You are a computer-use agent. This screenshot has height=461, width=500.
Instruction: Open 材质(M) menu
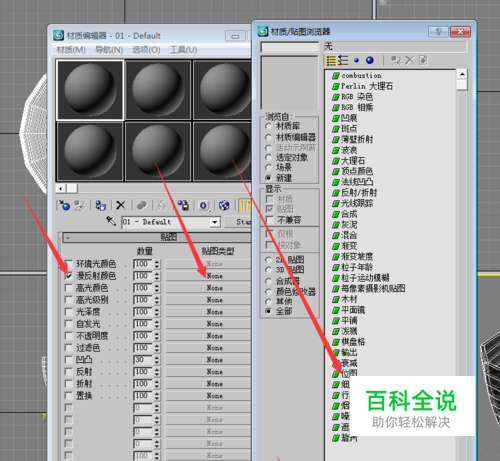[x=71, y=50]
